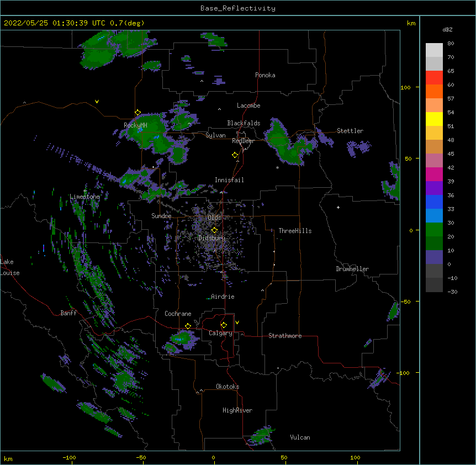The height and width of the screenshot is (465, 476).
Task: Click the Vulcan label
Action: 300,437
